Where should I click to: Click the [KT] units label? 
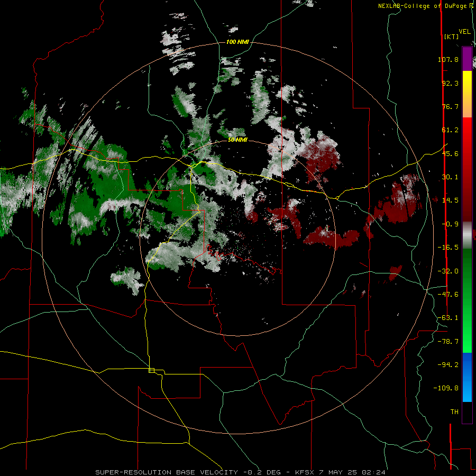(x=452, y=36)
